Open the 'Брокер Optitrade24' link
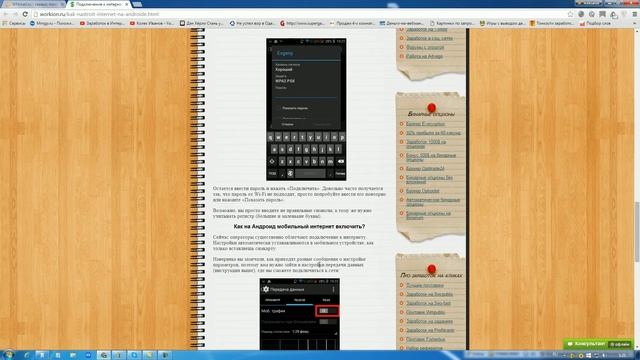This screenshot has height=360, width=640. coord(425,168)
